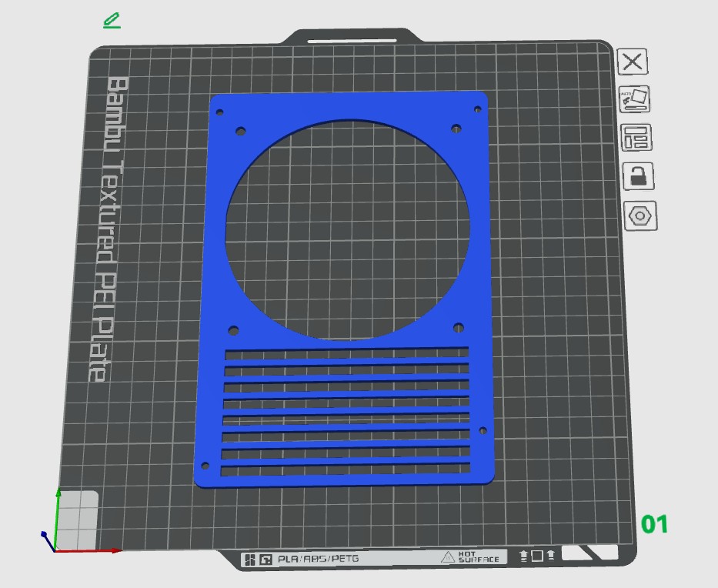Remove plate with the X icon

633,62
